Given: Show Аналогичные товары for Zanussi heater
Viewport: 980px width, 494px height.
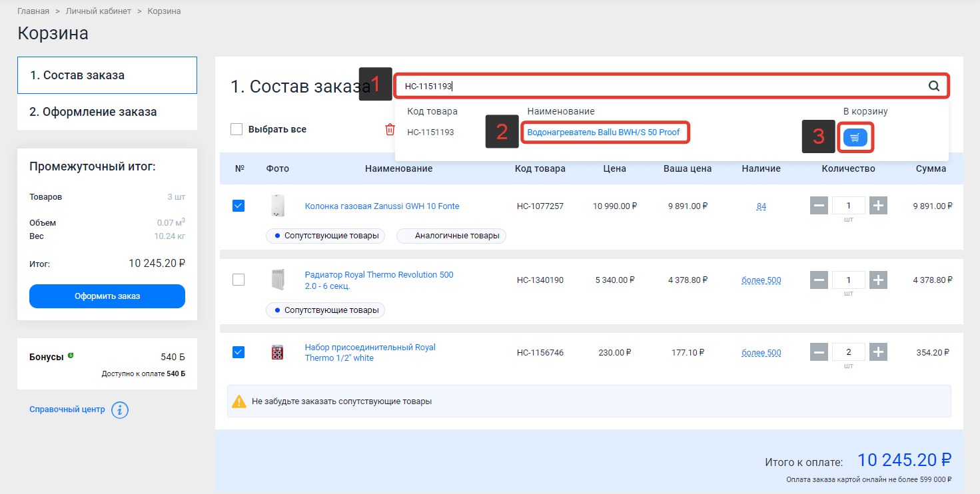Looking at the screenshot, I should point(451,236).
